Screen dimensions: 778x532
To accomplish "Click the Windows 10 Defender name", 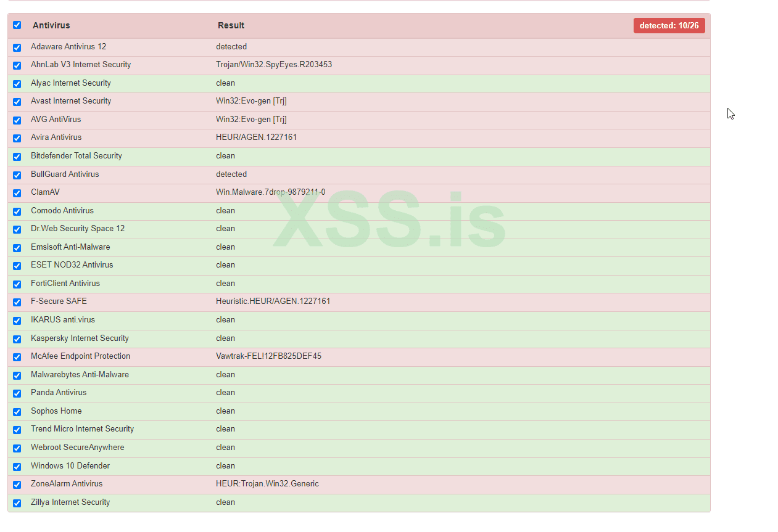I will pos(70,466).
